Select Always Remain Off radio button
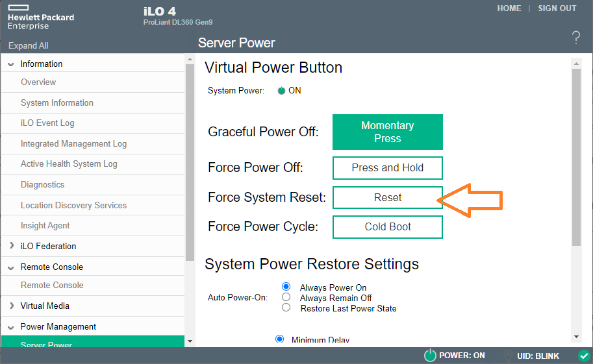The height and width of the screenshot is (364, 593). click(x=286, y=297)
